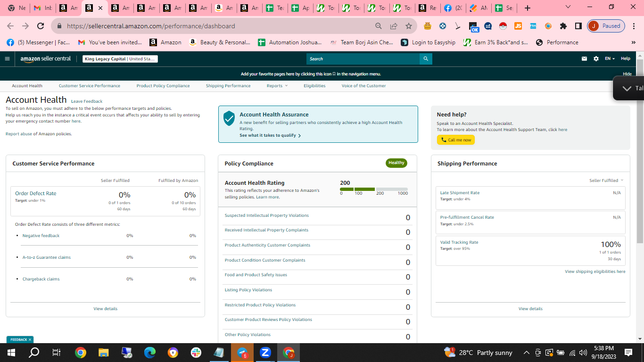Open the Customer Service Performance tab
The image size is (644, 362).
[90, 86]
